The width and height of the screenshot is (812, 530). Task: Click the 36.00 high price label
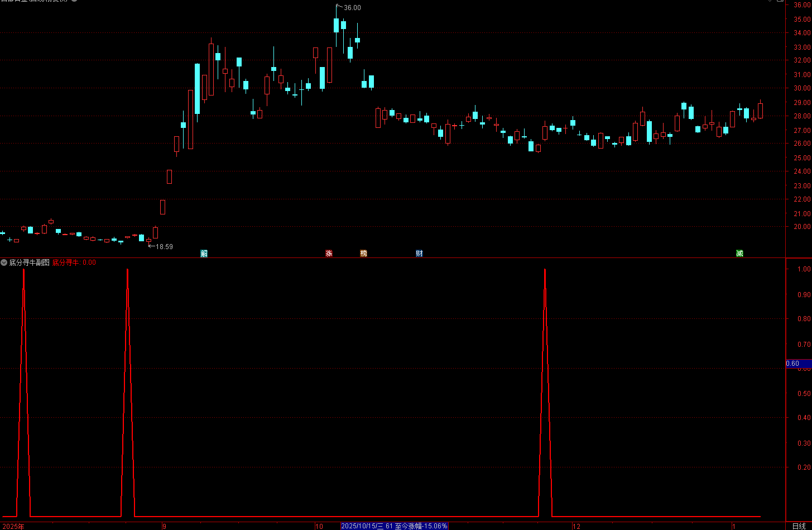(352, 8)
